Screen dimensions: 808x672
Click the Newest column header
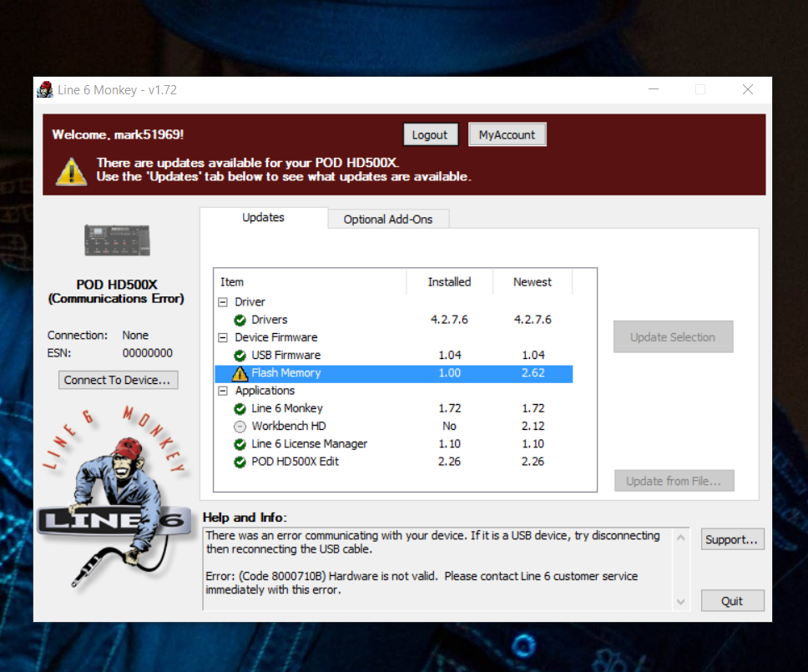[x=533, y=282]
